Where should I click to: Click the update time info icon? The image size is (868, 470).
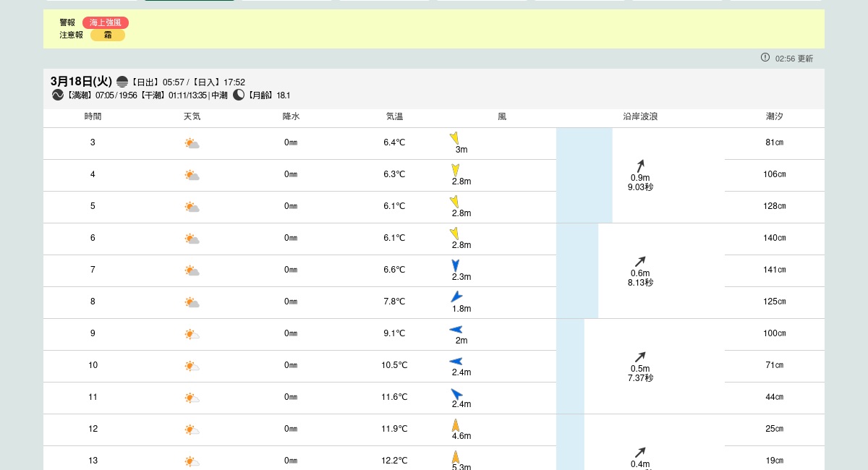(765, 57)
